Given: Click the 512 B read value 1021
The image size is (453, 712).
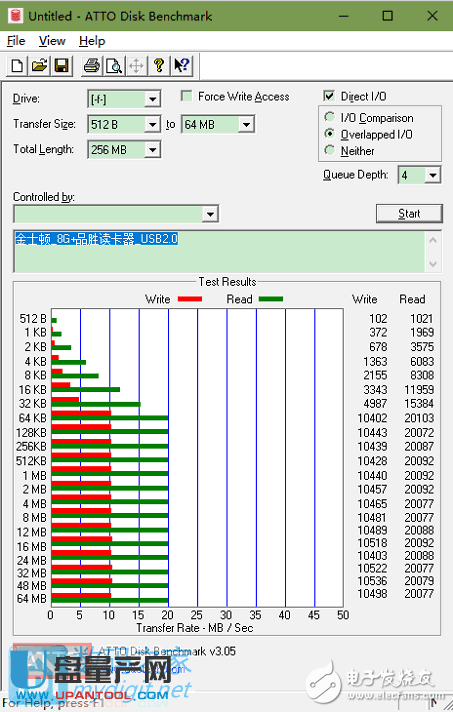Looking at the screenshot, I should pos(422,319).
